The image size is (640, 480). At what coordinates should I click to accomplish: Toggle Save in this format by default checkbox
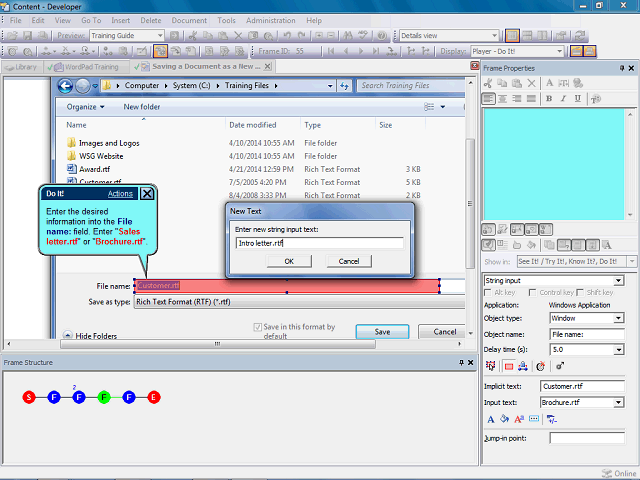tap(258, 327)
